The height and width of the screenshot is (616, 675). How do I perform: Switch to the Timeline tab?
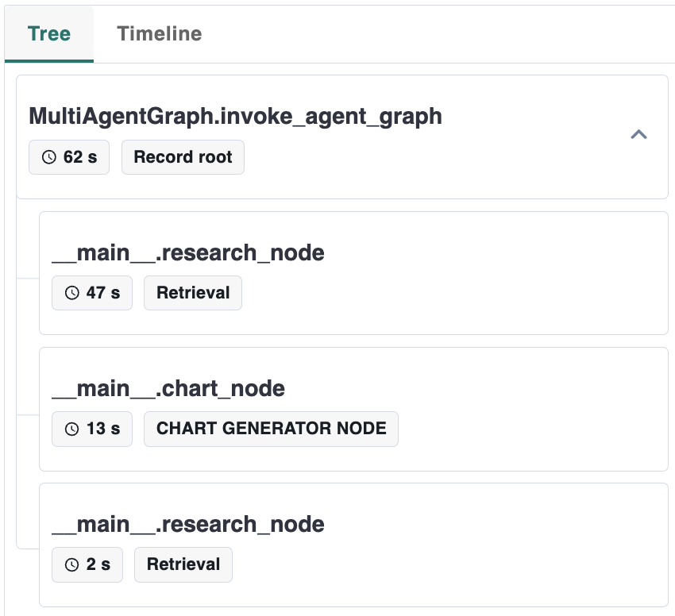(x=159, y=34)
